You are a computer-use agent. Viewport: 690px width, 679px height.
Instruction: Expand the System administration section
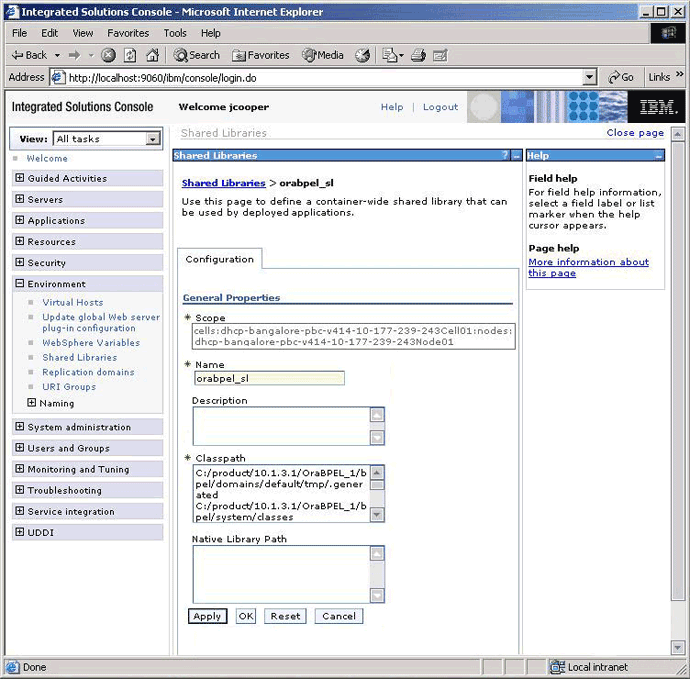coord(19,426)
